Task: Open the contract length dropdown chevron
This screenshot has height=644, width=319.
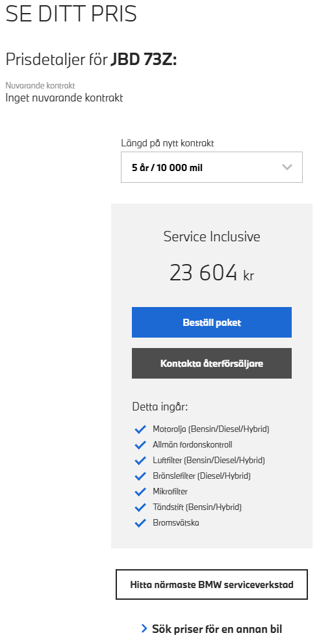Action: coord(287,167)
